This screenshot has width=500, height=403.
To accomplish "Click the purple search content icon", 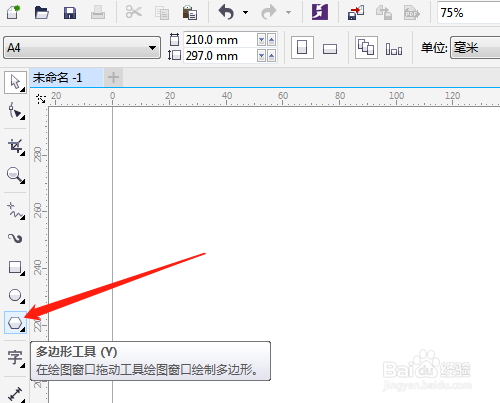I will (320, 12).
